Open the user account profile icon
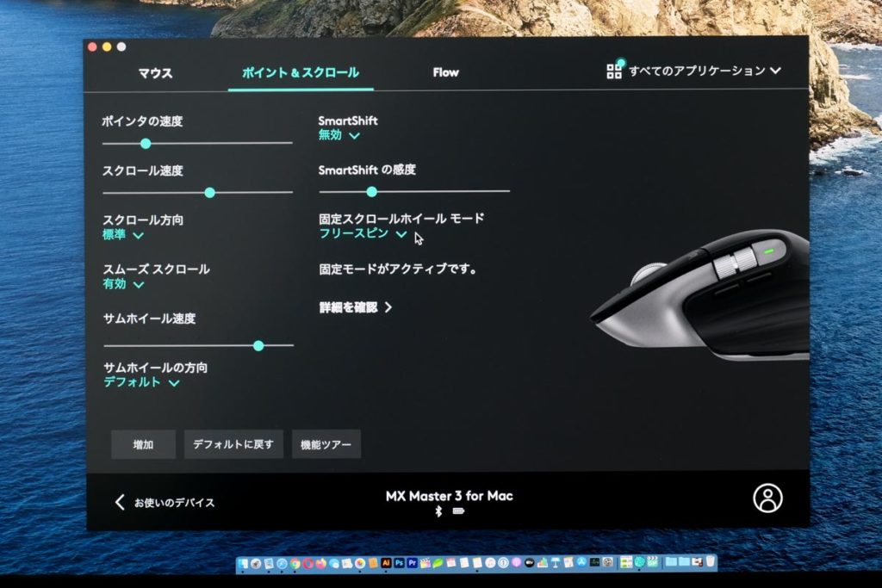This screenshot has height=588, width=882. click(x=767, y=498)
